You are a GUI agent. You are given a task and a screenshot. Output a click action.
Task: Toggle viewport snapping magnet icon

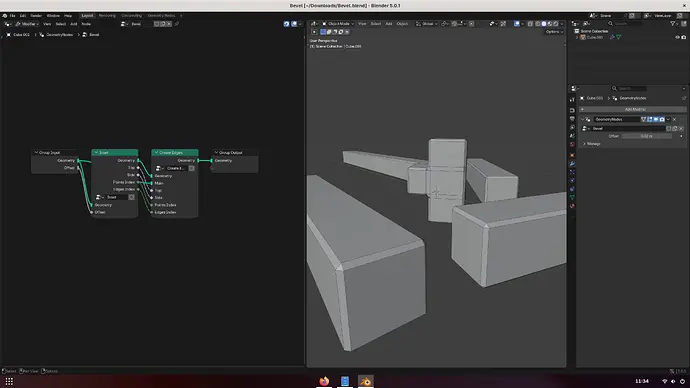455,24
